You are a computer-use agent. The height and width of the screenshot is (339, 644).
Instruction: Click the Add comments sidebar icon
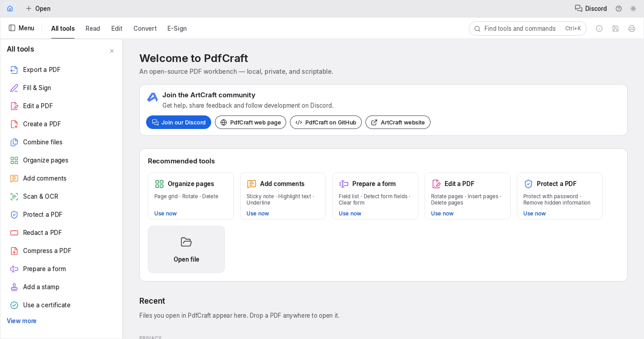click(x=14, y=178)
